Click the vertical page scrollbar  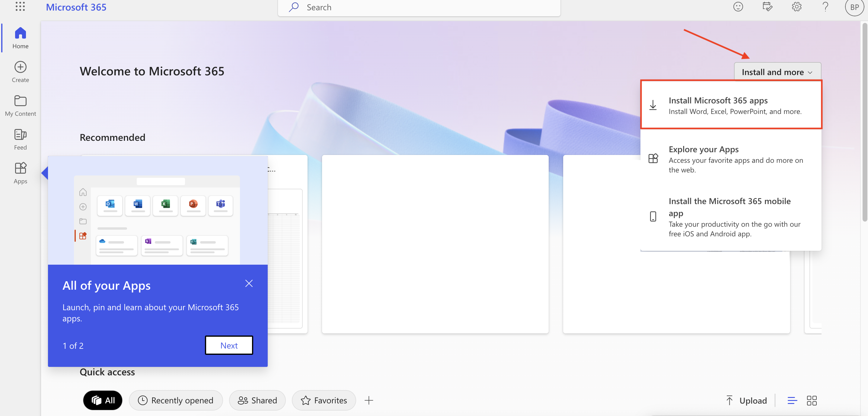(x=865, y=122)
